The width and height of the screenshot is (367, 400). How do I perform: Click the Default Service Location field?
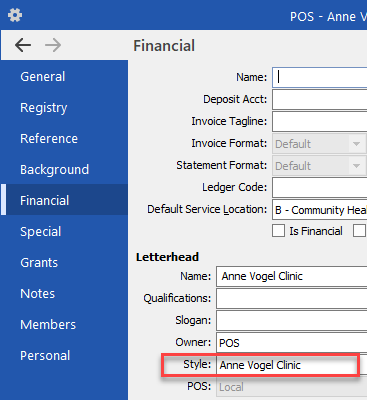tap(320, 210)
